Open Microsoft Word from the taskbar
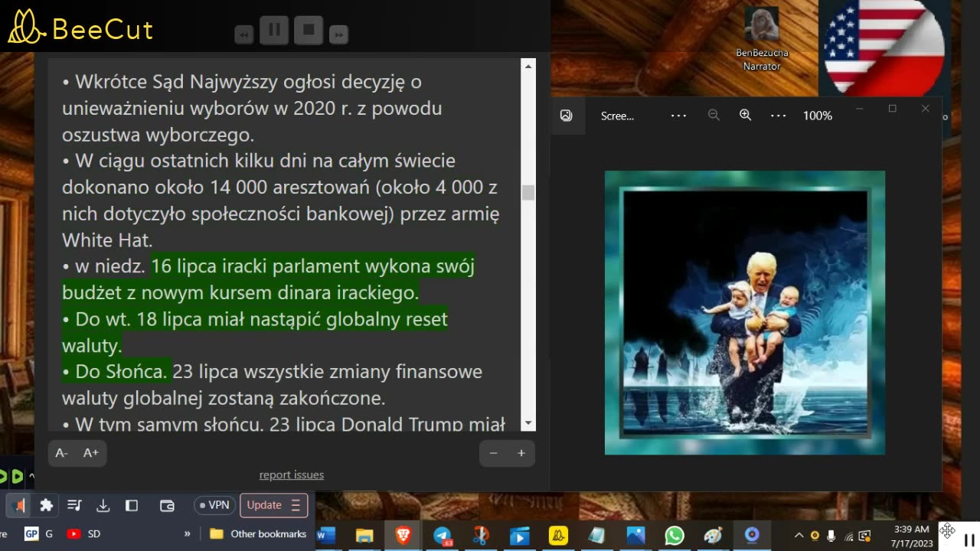The image size is (980, 551). click(x=326, y=536)
